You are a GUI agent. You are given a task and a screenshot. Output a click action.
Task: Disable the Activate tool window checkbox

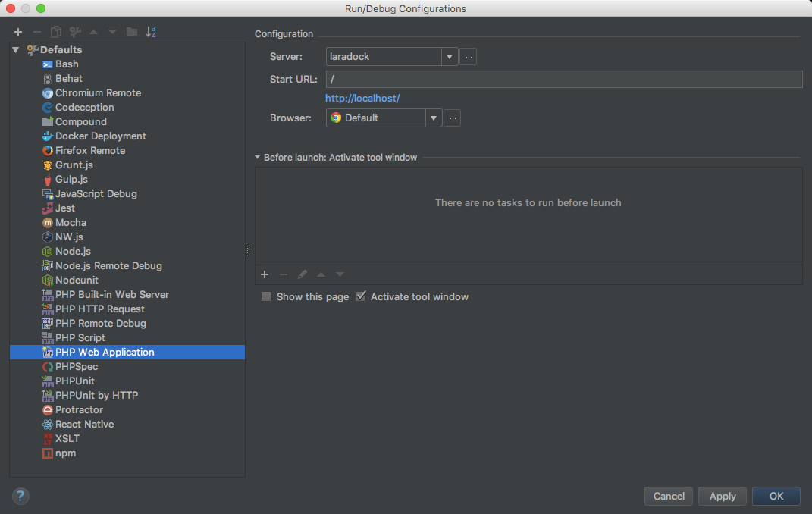tap(361, 297)
